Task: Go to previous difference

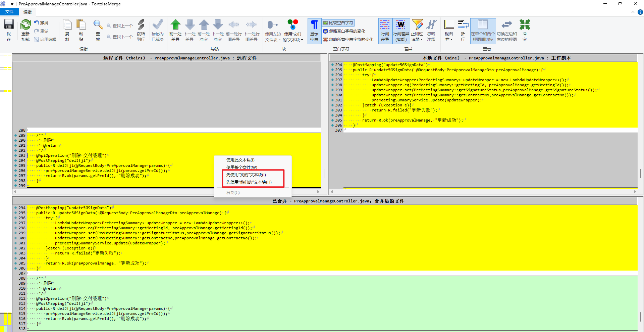Action: tap(175, 30)
